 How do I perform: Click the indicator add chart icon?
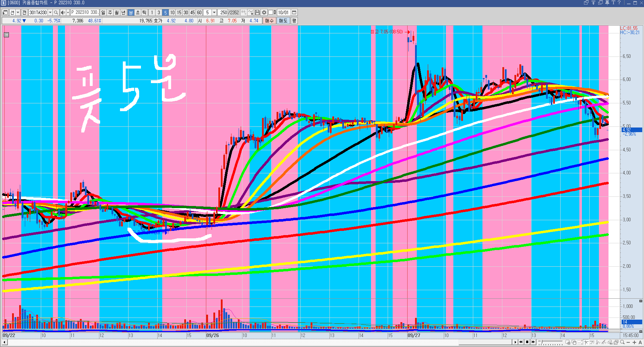tap(251, 12)
